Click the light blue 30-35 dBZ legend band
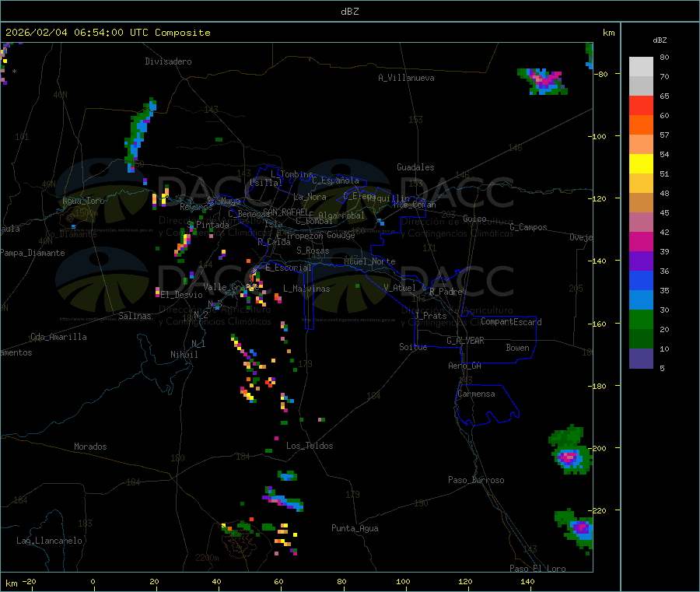This screenshot has width=700, height=592. click(x=641, y=300)
